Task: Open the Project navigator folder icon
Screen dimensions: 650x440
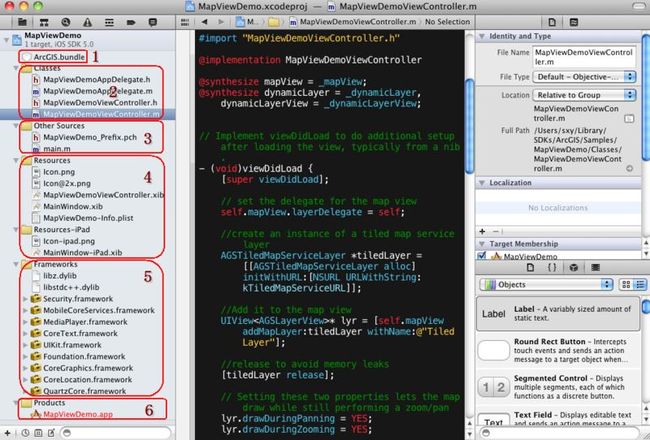Action: (x=22, y=22)
